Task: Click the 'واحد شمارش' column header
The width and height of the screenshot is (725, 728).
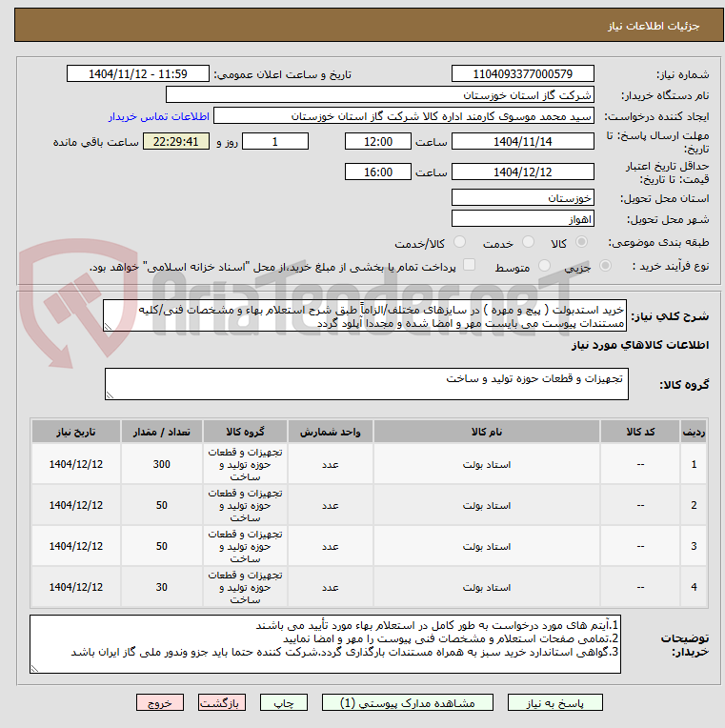Action: point(330,432)
